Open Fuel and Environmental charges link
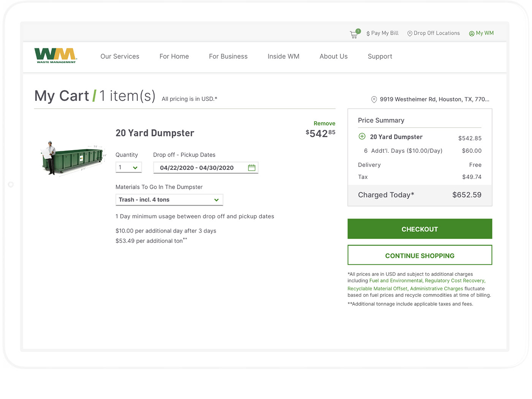The height and width of the screenshot is (399, 532). click(x=396, y=281)
